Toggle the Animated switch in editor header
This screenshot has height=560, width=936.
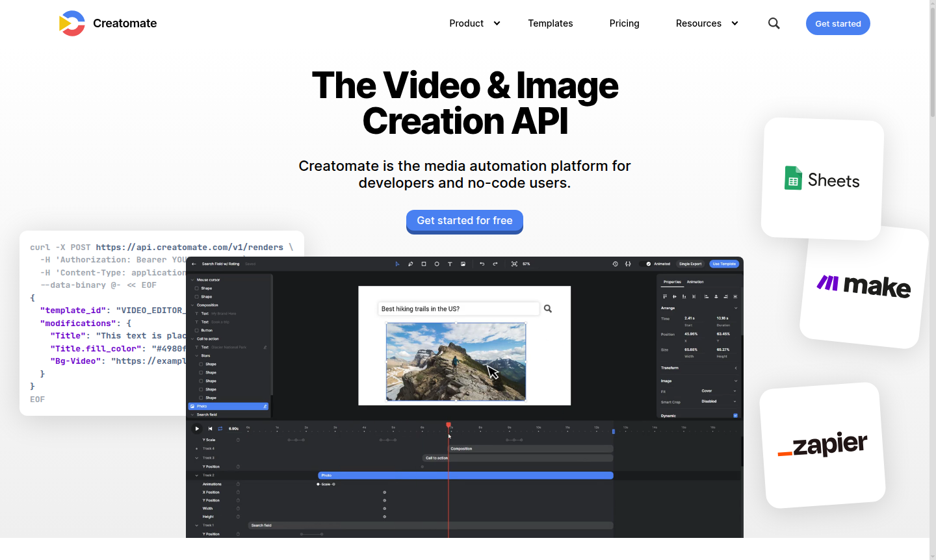coord(648,264)
